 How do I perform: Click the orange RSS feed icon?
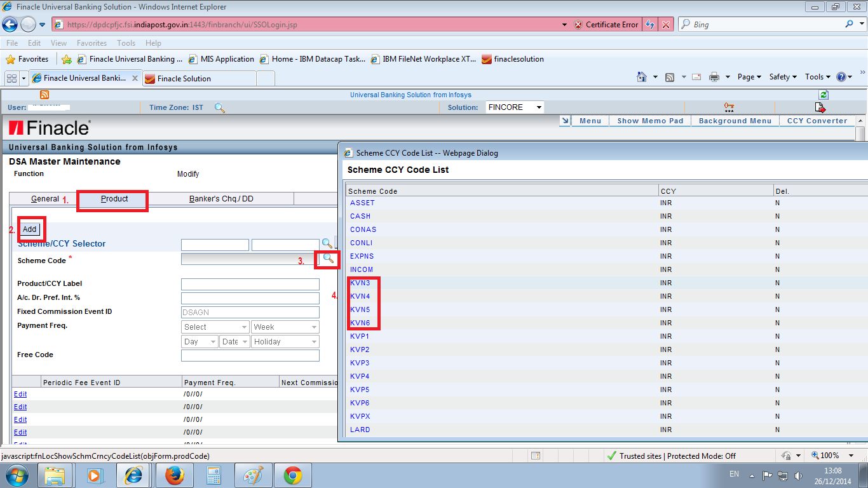tap(43, 94)
